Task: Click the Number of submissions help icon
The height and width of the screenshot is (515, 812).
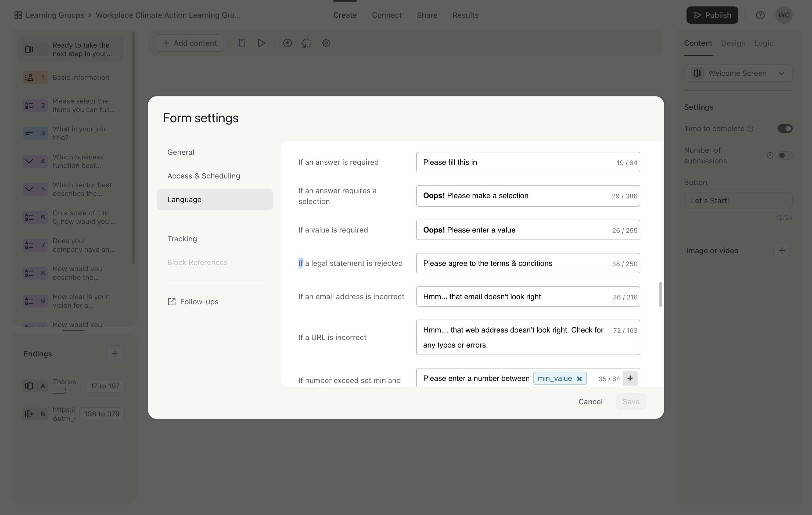Action: (x=770, y=155)
